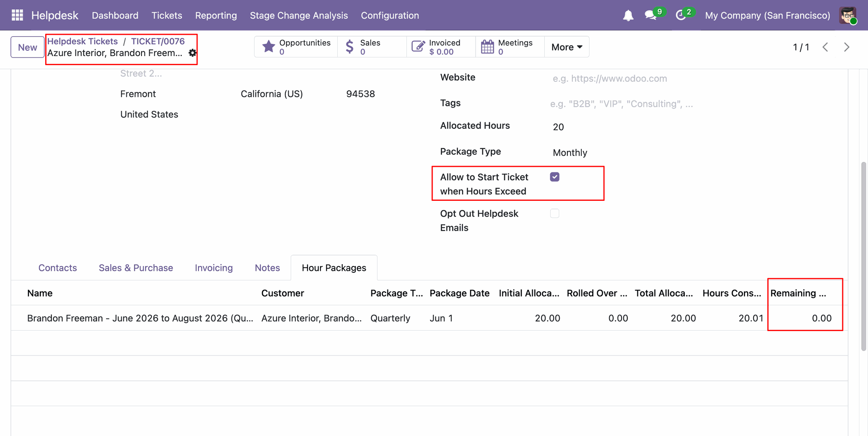The width and height of the screenshot is (868, 436).
Task: Select the Hour Packages tab
Action: click(x=334, y=268)
